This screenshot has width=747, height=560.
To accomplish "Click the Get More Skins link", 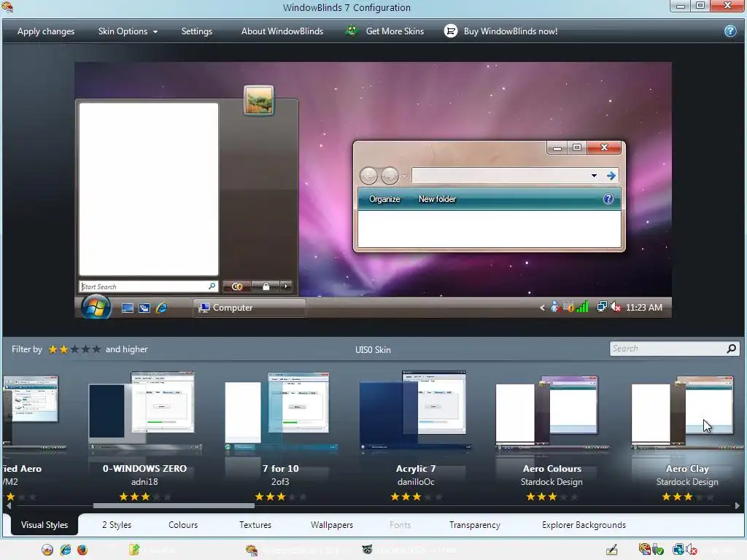I will click(x=395, y=31).
